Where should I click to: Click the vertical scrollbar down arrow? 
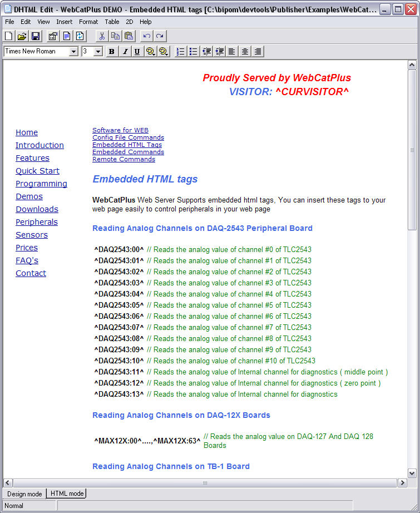tap(412, 473)
